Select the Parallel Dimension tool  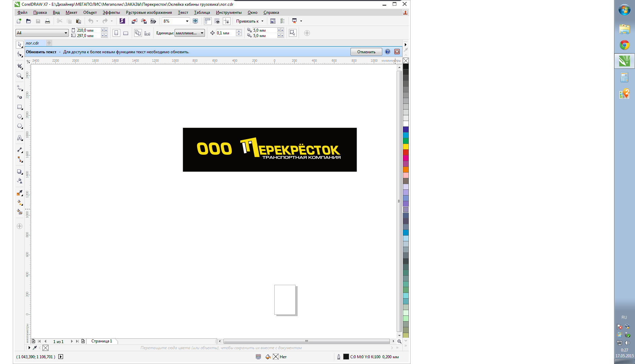[x=20, y=150]
